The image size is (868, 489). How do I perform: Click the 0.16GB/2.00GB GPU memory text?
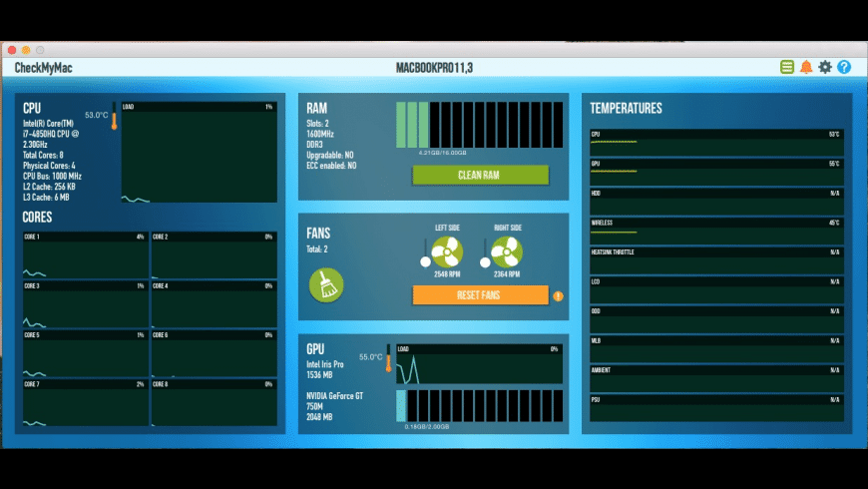coord(427,427)
